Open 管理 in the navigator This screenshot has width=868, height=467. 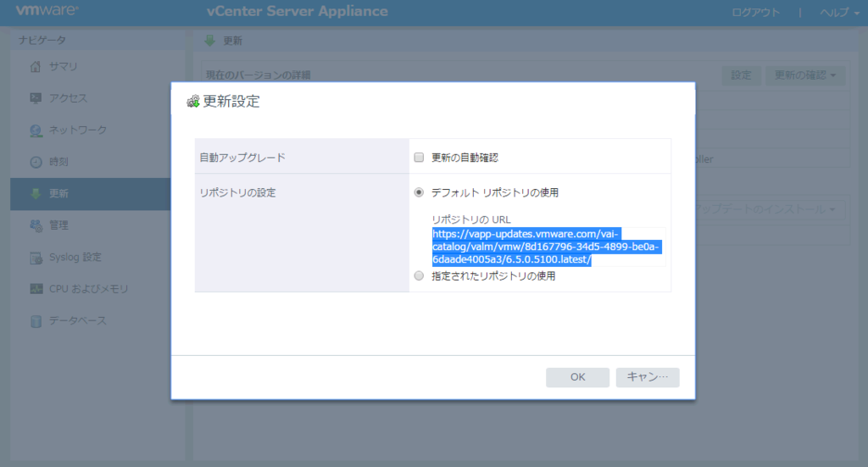58,225
